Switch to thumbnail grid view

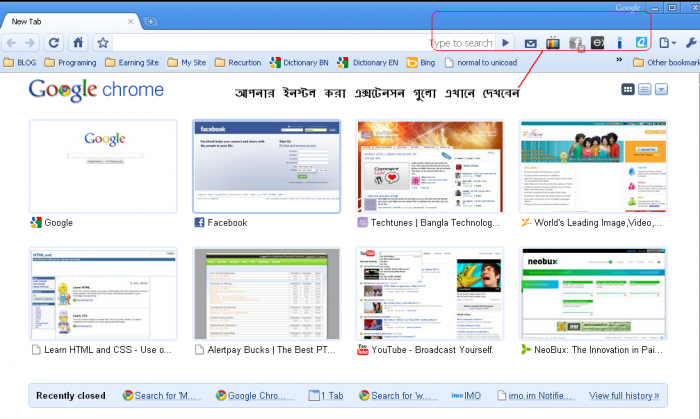(x=628, y=89)
